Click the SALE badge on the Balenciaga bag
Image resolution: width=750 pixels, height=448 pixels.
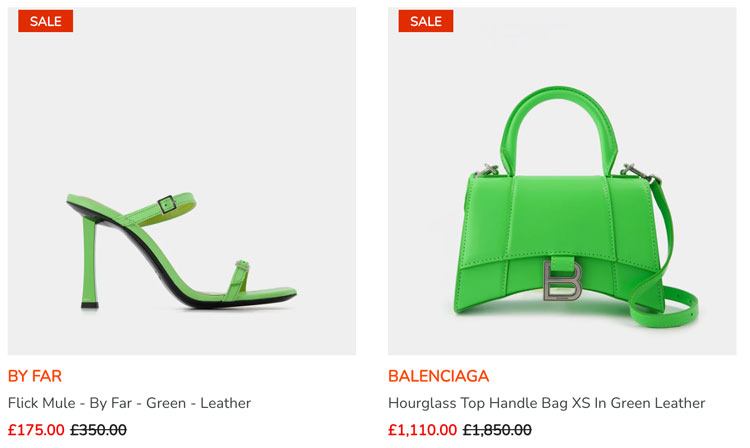click(x=426, y=21)
